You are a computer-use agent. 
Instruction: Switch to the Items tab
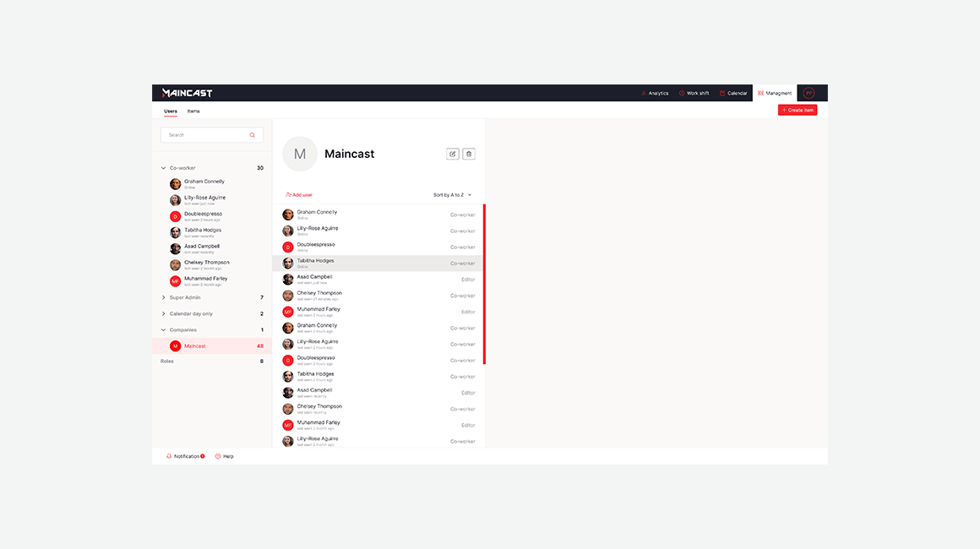tap(193, 111)
